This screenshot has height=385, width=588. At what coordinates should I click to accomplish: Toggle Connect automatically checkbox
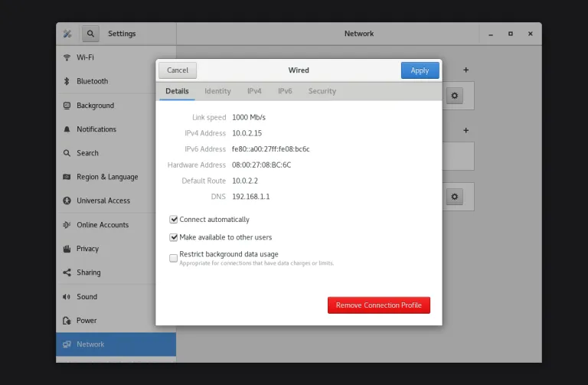coord(173,220)
